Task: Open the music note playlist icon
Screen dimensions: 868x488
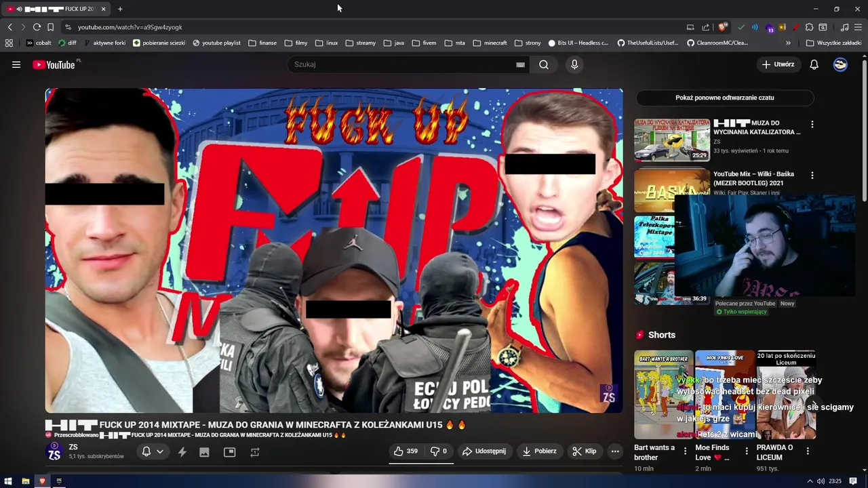Action: [844, 27]
